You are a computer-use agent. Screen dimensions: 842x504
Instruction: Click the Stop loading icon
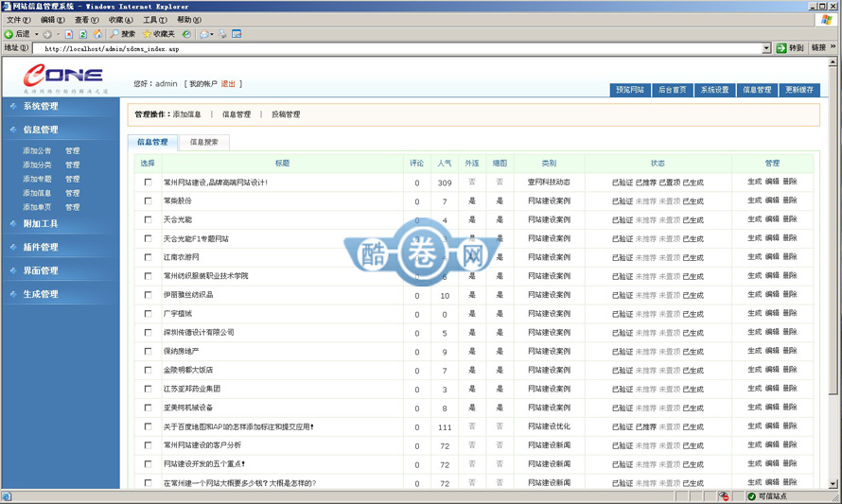pyautogui.click(x=69, y=34)
